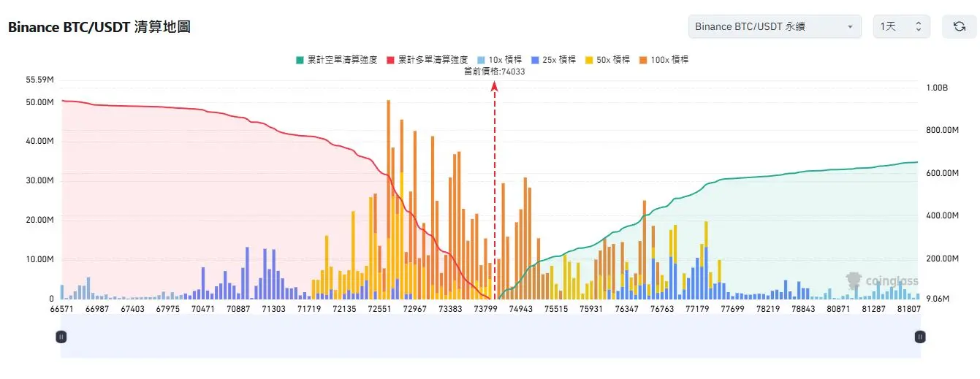
Task: Open the 1天 time range selector
Action: click(x=901, y=26)
